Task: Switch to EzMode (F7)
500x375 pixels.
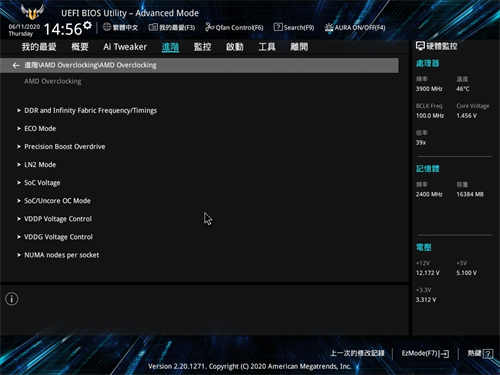Action: click(425, 353)
